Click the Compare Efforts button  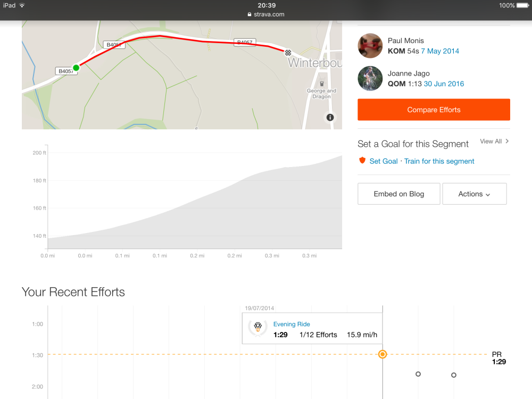pos(434,110)
